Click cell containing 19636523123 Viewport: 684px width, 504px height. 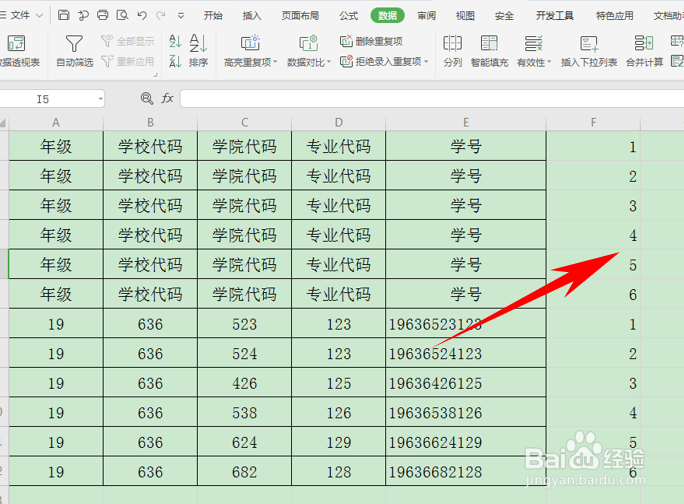coord(466,324)
